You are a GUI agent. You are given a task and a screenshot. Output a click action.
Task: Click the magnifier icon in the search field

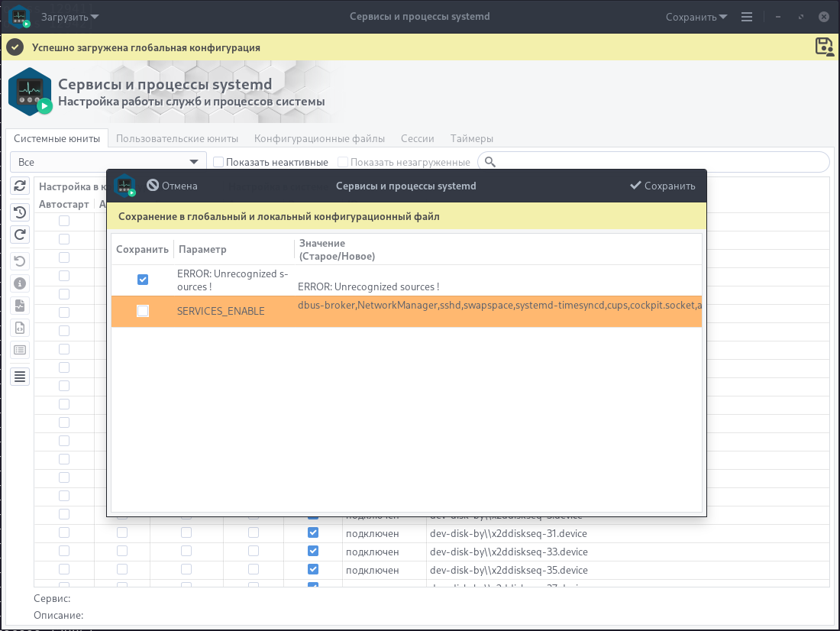tap(489, 162)
